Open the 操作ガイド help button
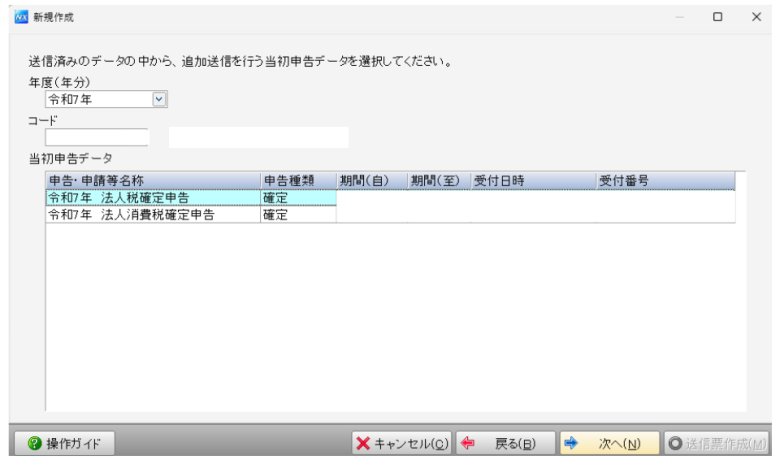The height and width of the screenshot is (460, 780). click(65, 443)
